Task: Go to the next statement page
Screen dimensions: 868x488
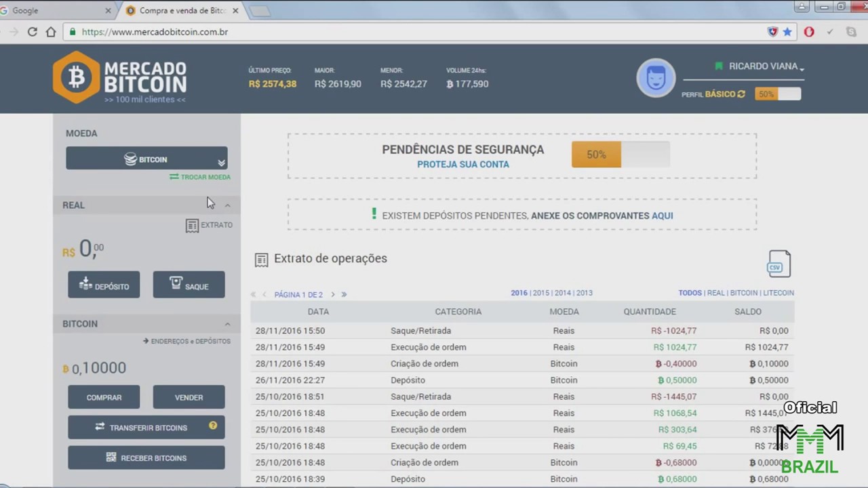Action: tap(333, 294)
